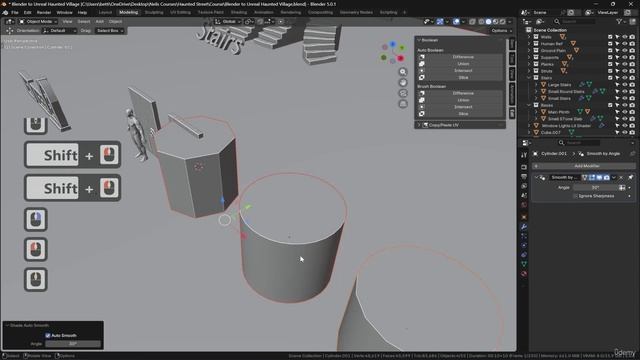
Task: Click the outliner search field
Action: pos(578,21)
